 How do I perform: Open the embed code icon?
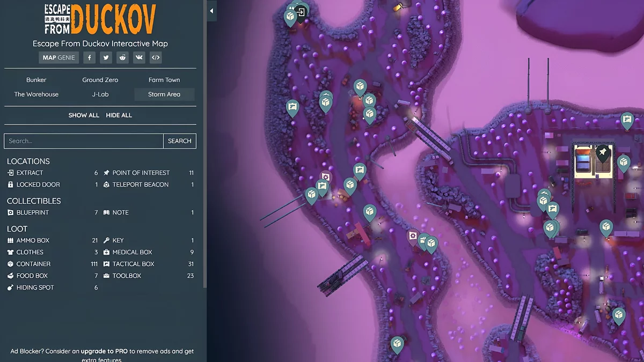155,58
